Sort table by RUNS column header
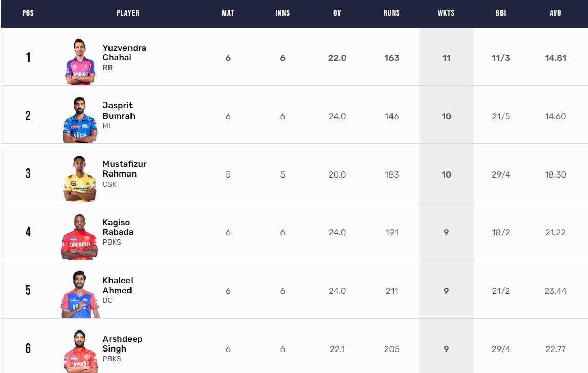588x373 pixels. [391, 13]
